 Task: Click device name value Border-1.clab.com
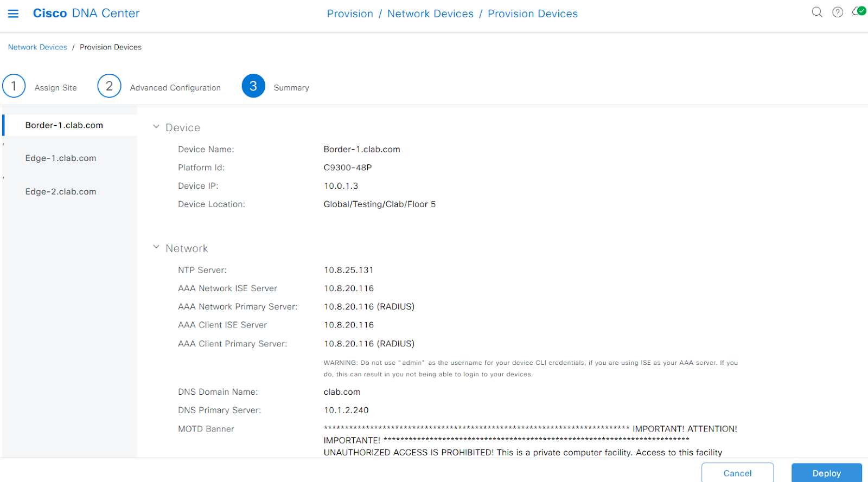tap(362, 149)
